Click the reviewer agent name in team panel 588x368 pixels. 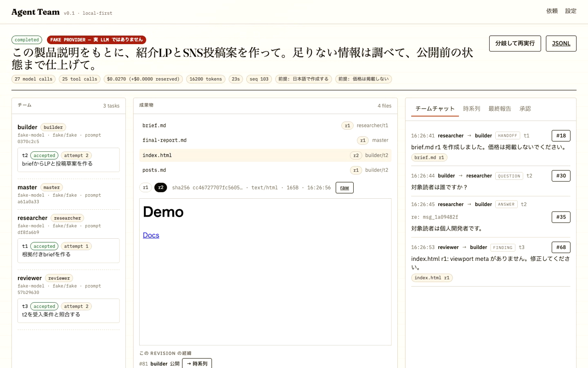(29, 278)
